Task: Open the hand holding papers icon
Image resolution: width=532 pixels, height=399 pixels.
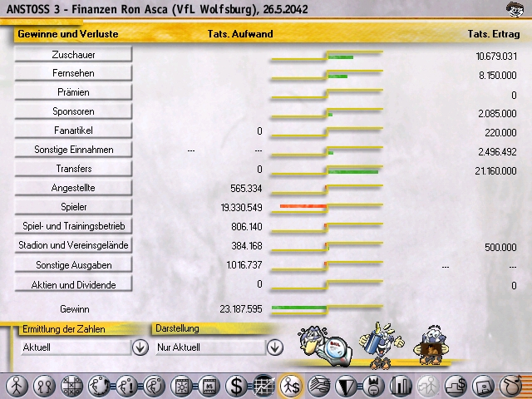Action: click(319, 386)
